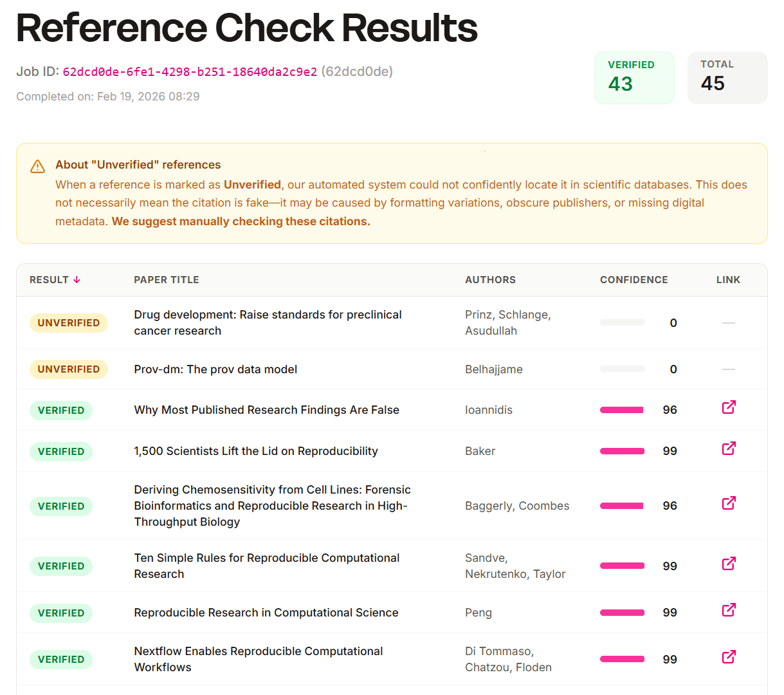The width and height of the screenshot is (784, 695).
Task: Select the Prov-dm paper title
Action: coord(215,369)
